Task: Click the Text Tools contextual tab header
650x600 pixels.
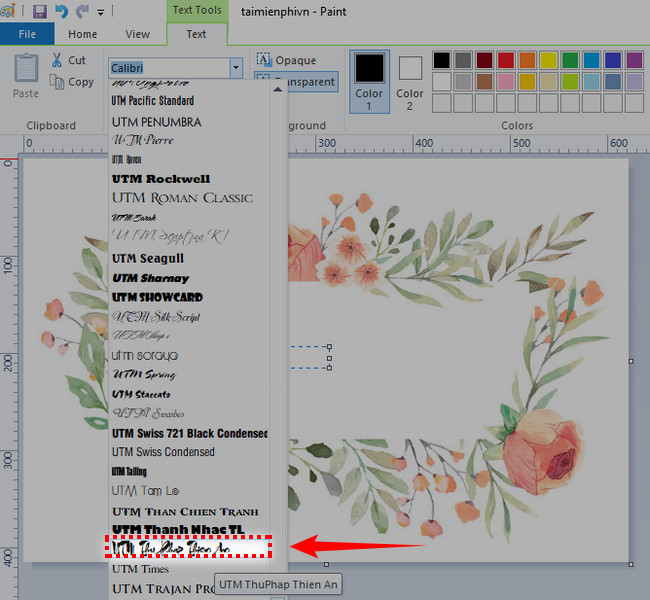Action: [x=197, y=10]
